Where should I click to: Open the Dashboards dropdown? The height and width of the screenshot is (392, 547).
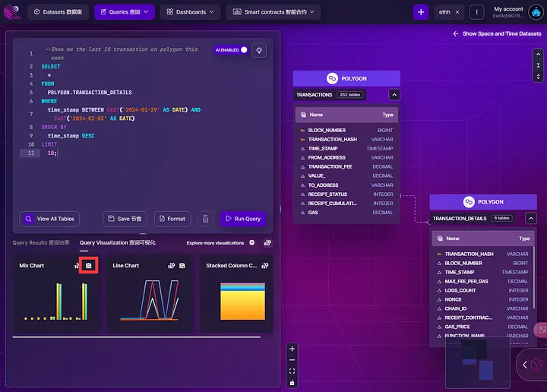pyautogui.click(x=190, y=12)
